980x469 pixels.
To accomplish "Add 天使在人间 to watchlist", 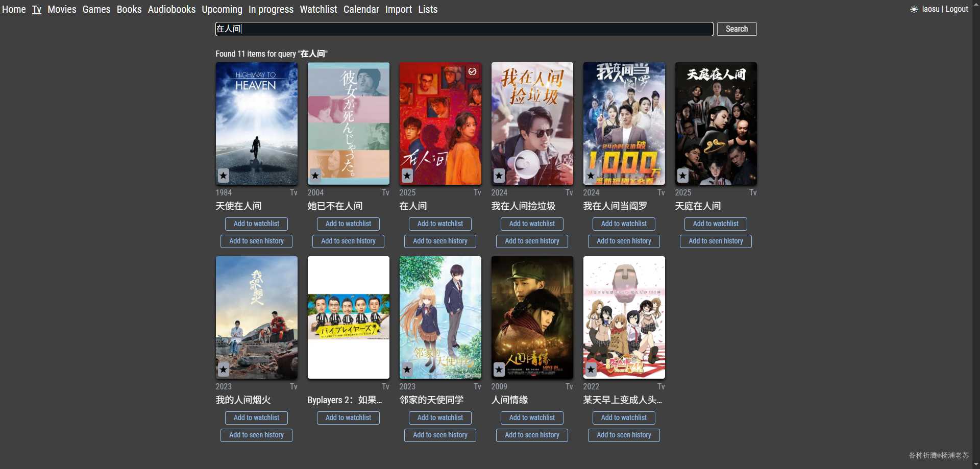I will click(256, 224).
